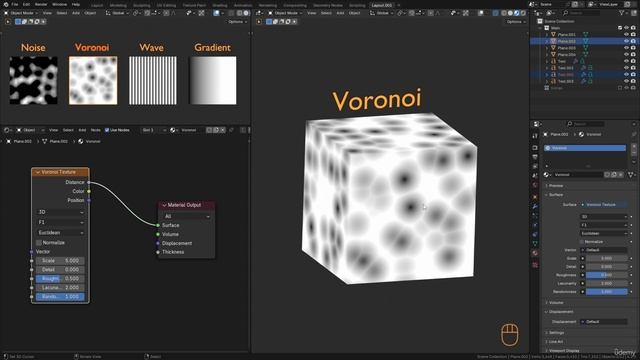The image size is (640, 360).
Task: Open the Node menu in shader editor
Action: pyautogui.click(x=95, y=130)
